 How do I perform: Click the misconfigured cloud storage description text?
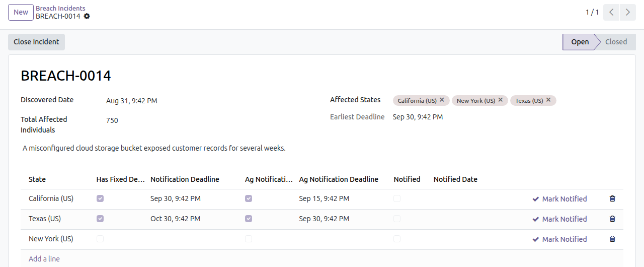154,149
